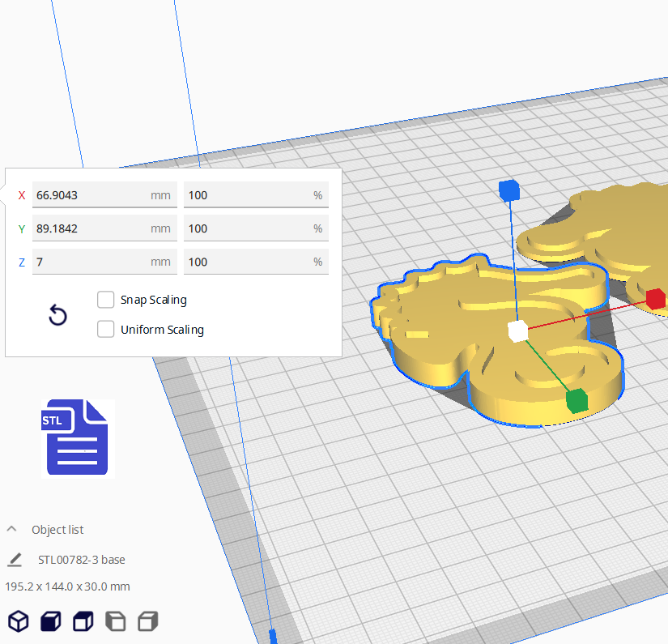
Task: Select the left side view cube icon
Action: [116, 621]
